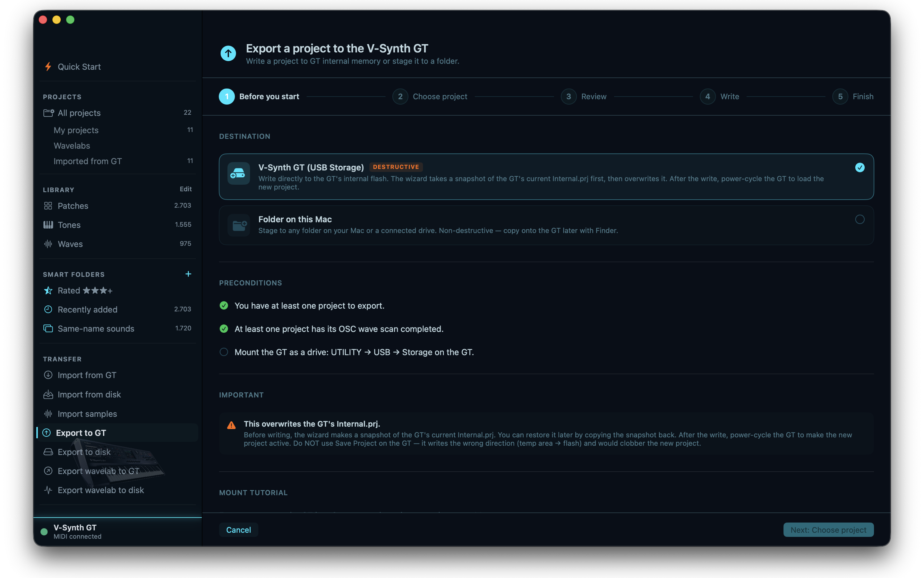The width and height of the screenshot is (924, 578).
Task: Click the MOUNT TUTORIAL section heading
Action: click(253, 493)
